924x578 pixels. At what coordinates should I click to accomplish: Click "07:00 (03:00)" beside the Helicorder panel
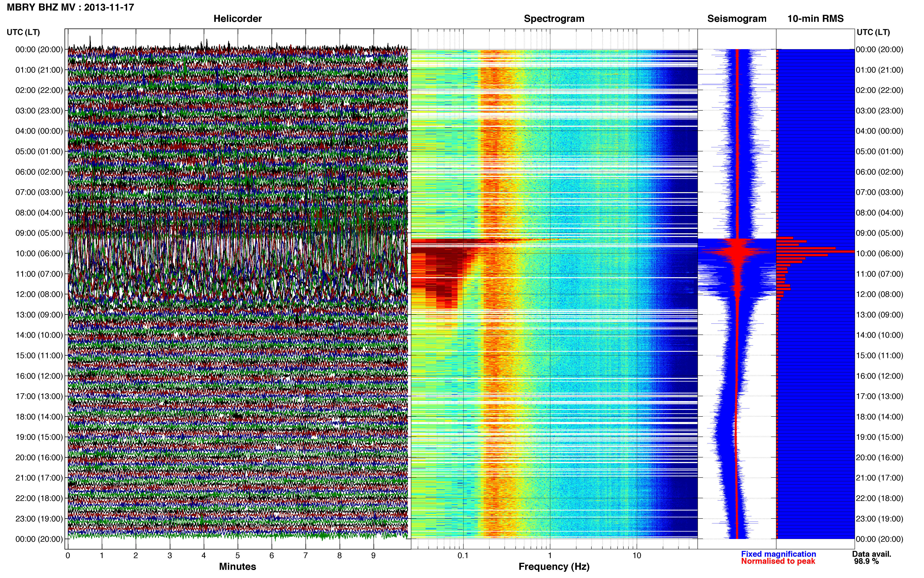point(39,192)
